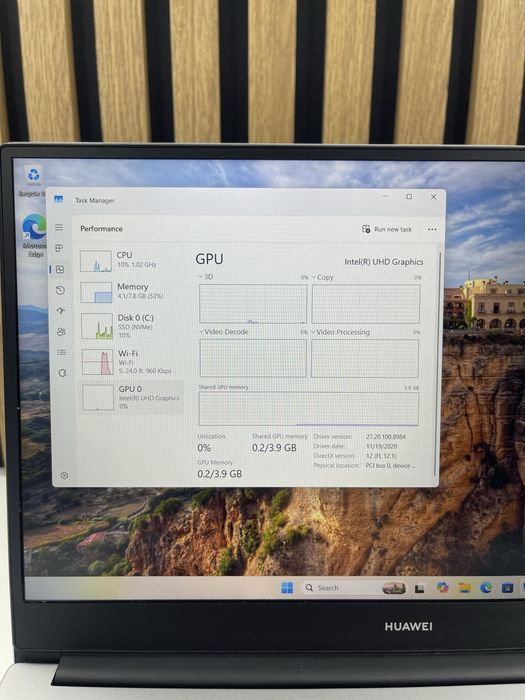Select GPU 0 performance entry
This screenshot has width=525, height=700.
click(131, 397)
